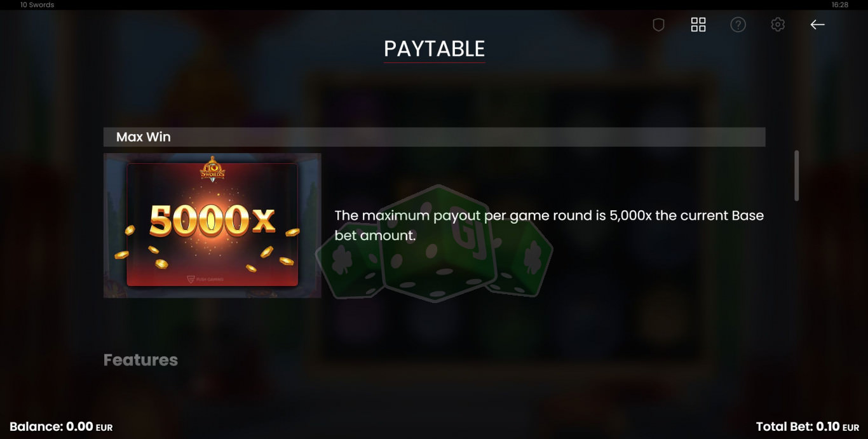This screenshot has height=439, width=868.
Task: Click the shield responsible gaming icon
Action: (658, 25)
